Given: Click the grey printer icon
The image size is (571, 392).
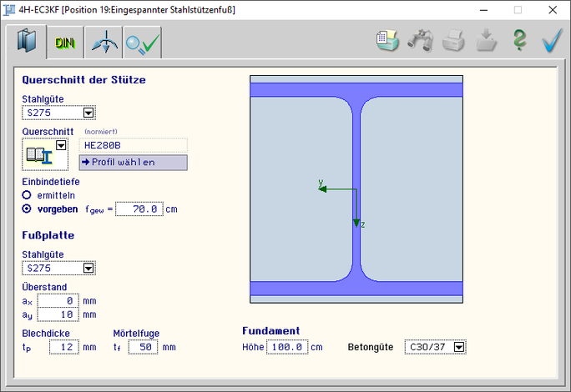Looking at the screenshot, I should click(452, 42).
